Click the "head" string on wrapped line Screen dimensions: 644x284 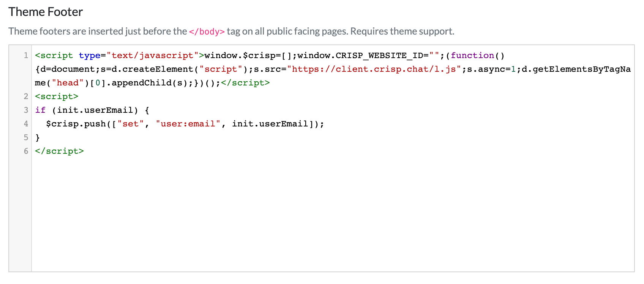(68, 83)
